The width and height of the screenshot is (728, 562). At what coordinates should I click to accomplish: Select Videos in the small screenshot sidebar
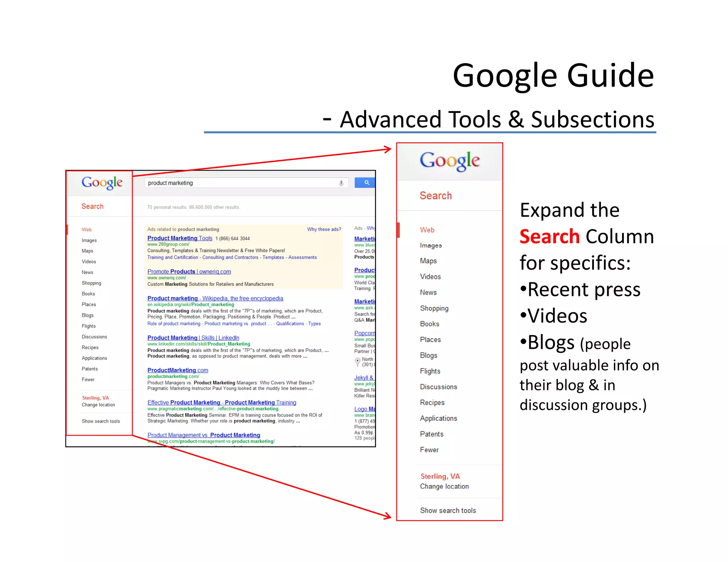tap(89, 262)
